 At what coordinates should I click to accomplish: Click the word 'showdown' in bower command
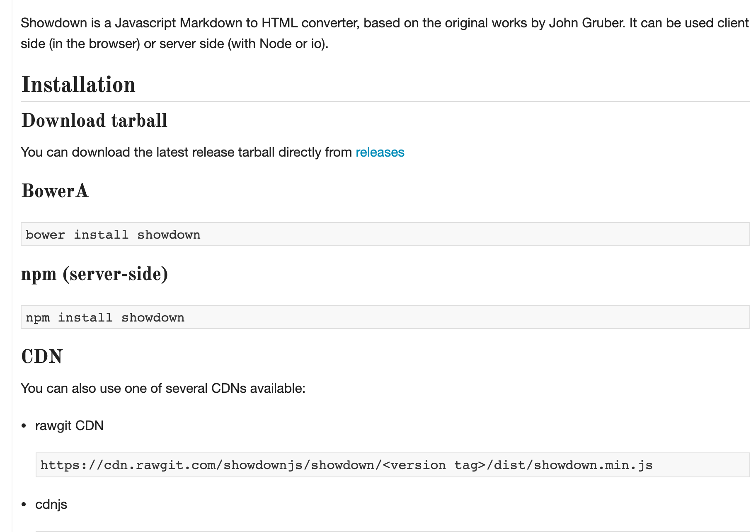coord(169,235)
